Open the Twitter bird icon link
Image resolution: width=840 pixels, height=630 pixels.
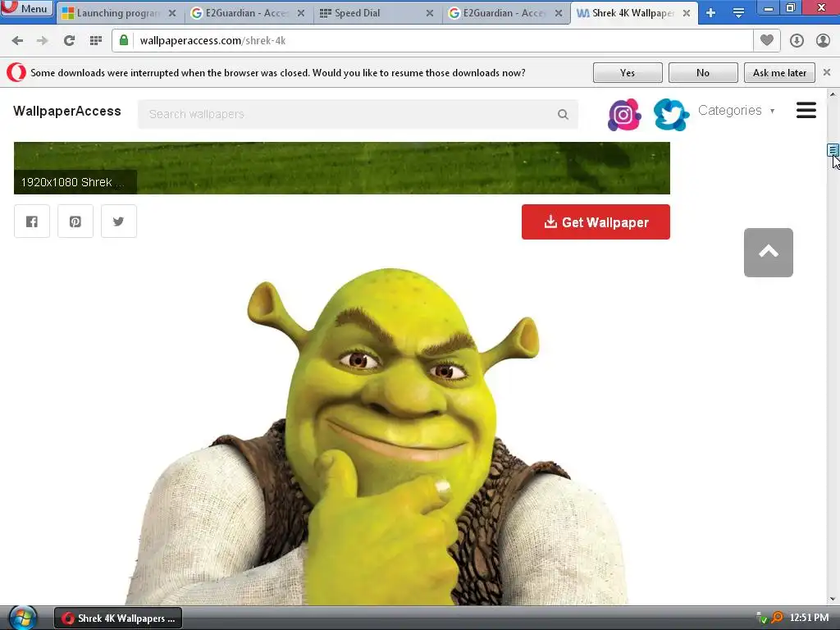pyautogui.click(x=671, y=115)
